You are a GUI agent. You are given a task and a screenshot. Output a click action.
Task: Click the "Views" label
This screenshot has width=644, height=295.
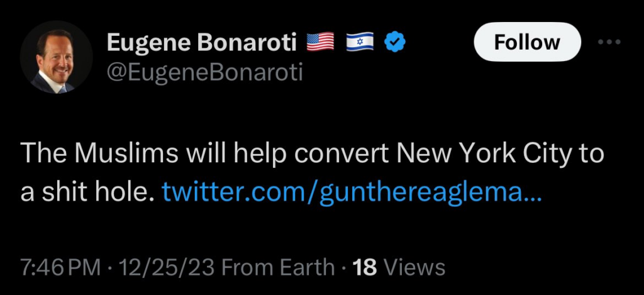coord(414,267)
